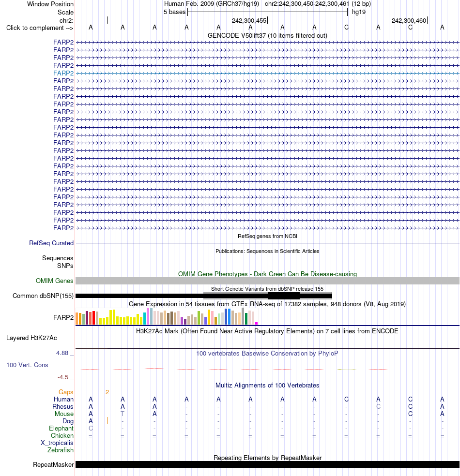Open the OMIM Genes track label
This screenshot has height=476, width=460.
point(54,281)
